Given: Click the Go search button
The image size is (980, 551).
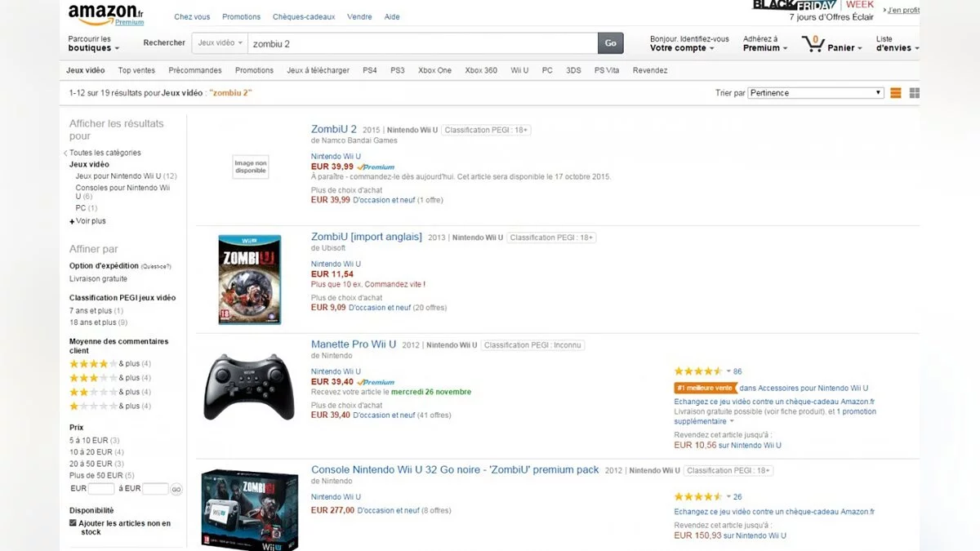Looking at the screenshot, I should tap(610, 43).
